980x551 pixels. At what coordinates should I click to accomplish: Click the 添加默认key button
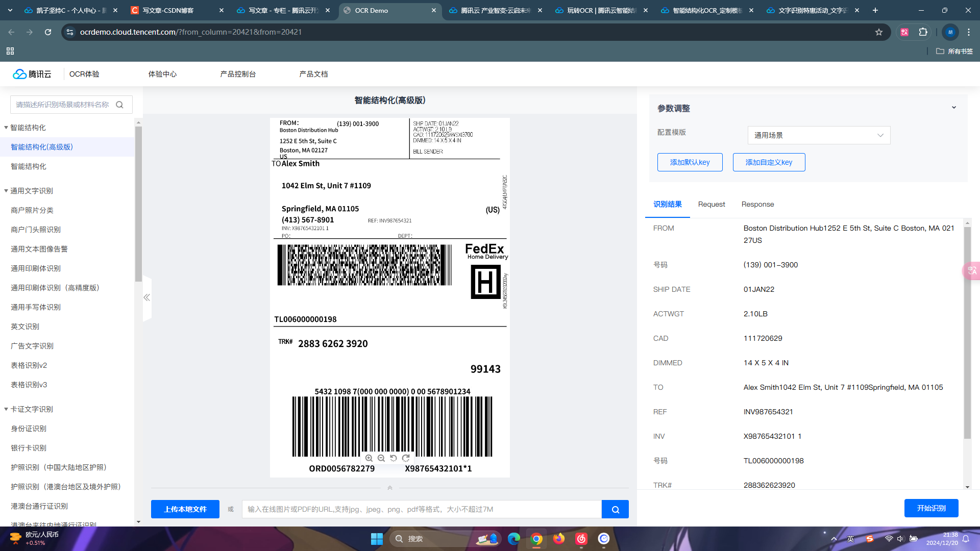[690, 162]
